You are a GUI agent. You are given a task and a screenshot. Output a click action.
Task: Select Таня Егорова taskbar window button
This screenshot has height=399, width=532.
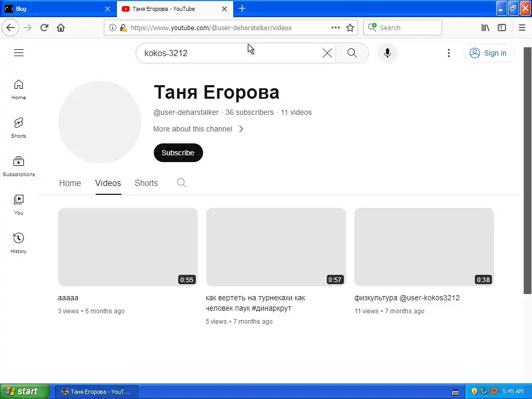pos(97,392)
